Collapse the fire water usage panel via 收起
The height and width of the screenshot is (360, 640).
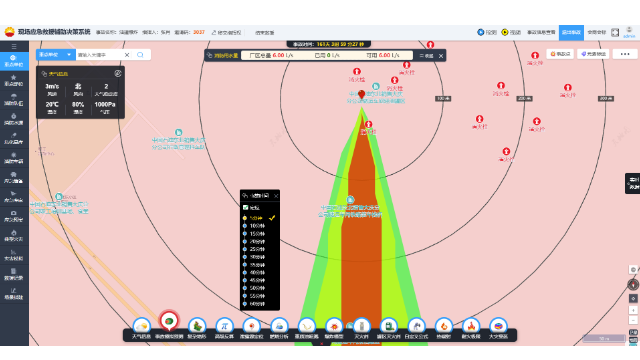[x=427, y=56]
